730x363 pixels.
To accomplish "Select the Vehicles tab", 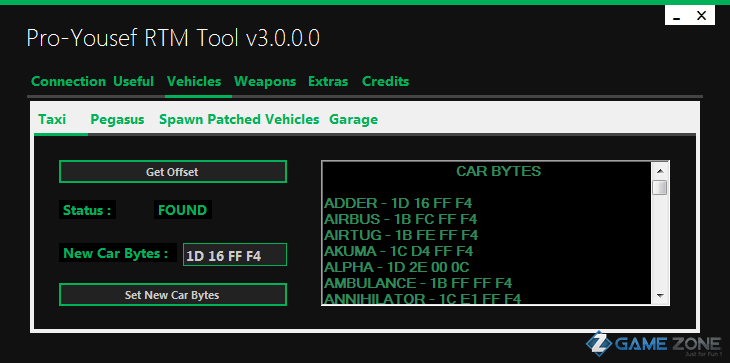I will click(x=194, y=81).
